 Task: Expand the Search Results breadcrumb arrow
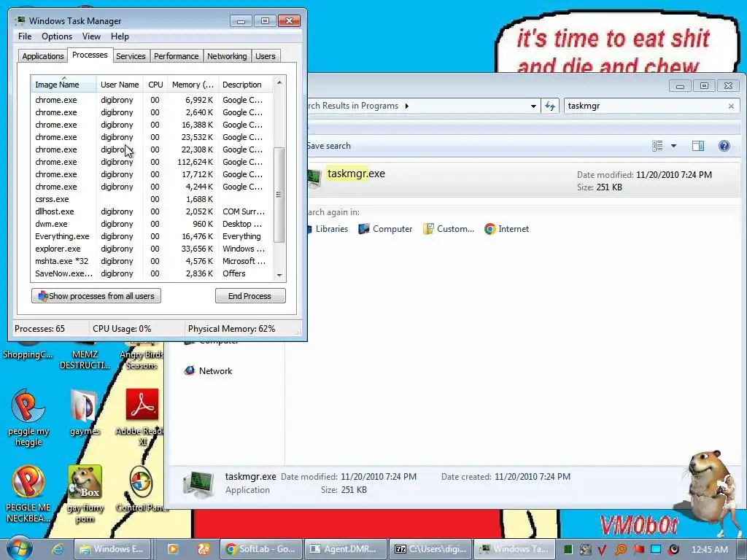[407, 106]
